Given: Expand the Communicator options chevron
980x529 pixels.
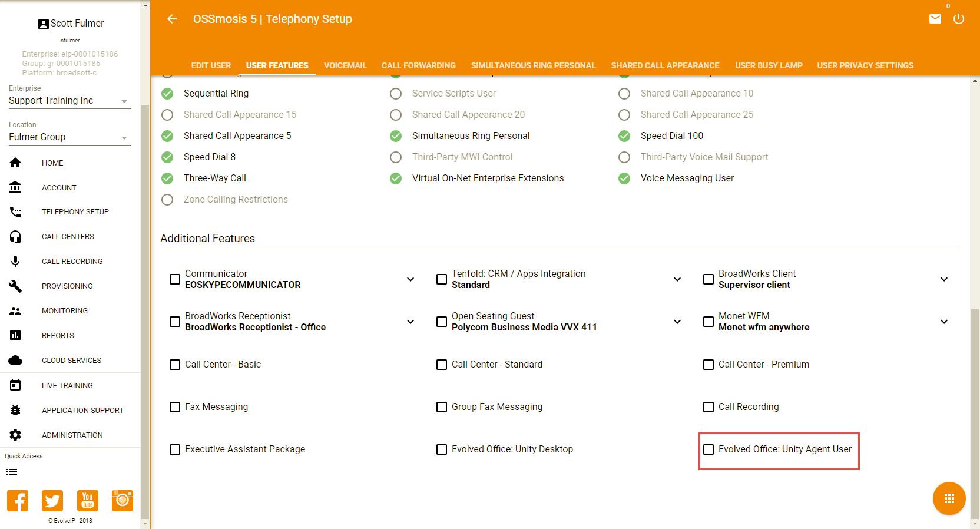Looking at the screenshot, I should pos(410,279).
